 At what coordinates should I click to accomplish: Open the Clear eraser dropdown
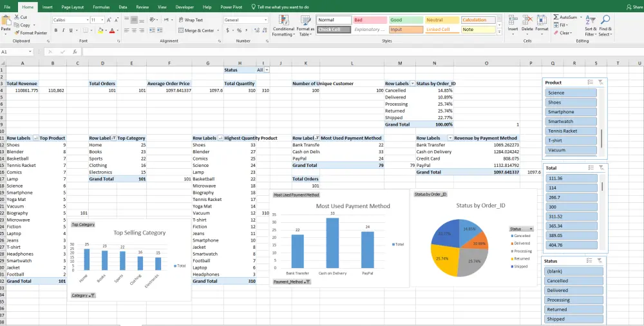coord(562,33)
